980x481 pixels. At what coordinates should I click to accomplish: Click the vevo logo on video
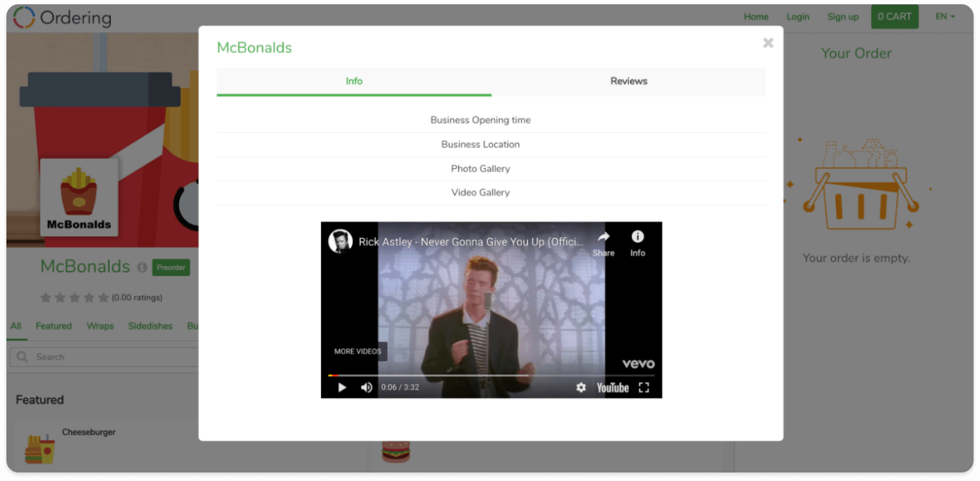[x=638, y=364]
